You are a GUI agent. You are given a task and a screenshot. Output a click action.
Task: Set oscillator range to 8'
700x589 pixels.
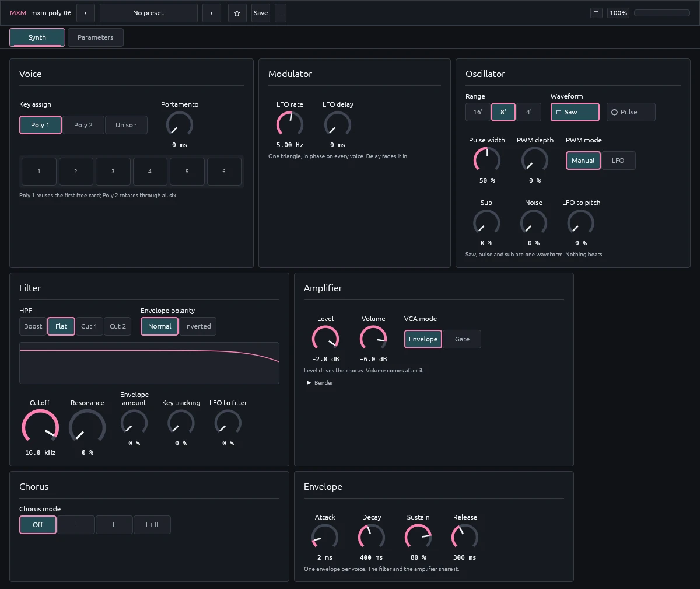tap(503, 112)
